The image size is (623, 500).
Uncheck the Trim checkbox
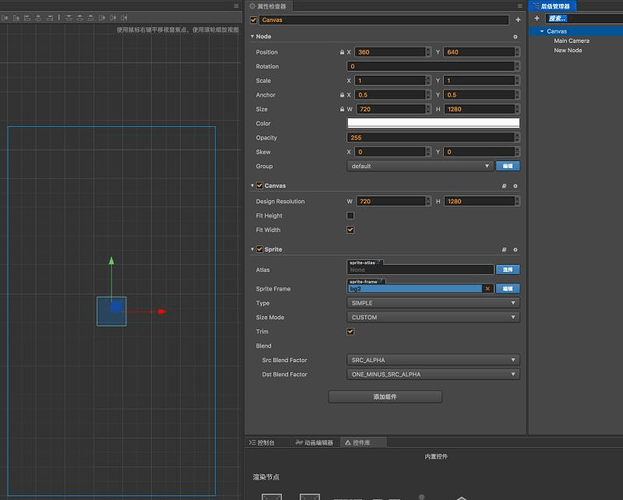350,331
